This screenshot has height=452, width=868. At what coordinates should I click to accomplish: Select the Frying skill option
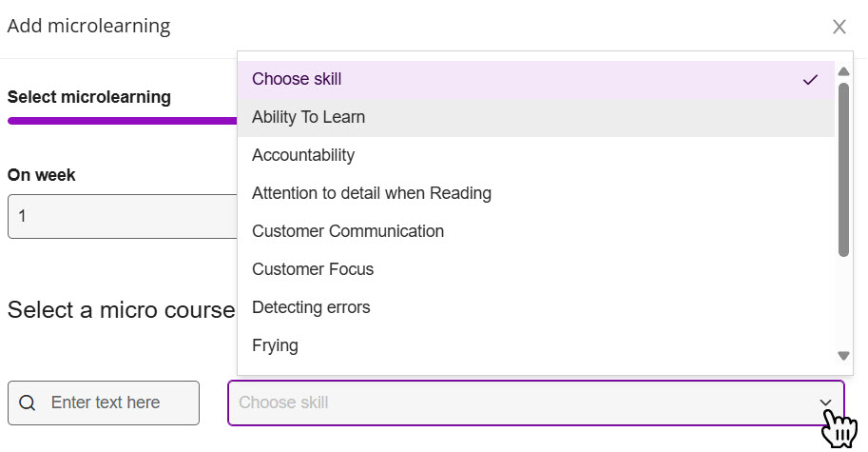pos(536,345)
